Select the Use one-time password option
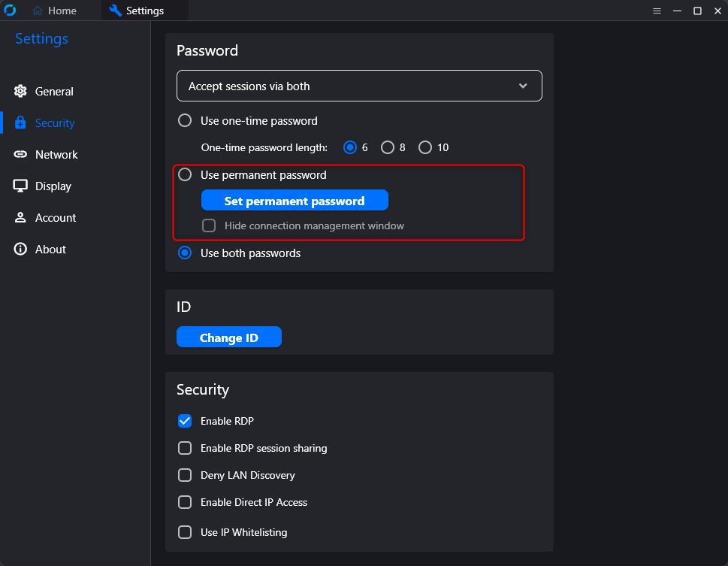 click(184, 120)
